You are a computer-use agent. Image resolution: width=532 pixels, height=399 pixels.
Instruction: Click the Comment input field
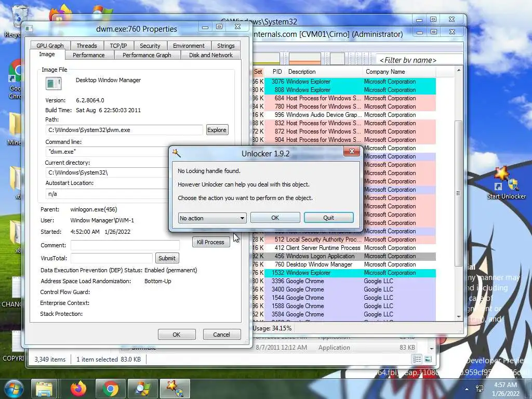click(125, 245)
